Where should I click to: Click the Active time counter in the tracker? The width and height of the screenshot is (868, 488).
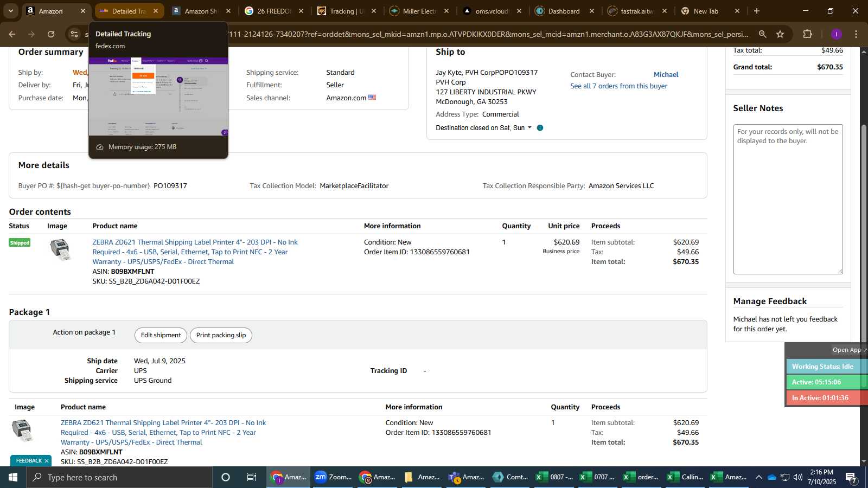tap(827, 382)
